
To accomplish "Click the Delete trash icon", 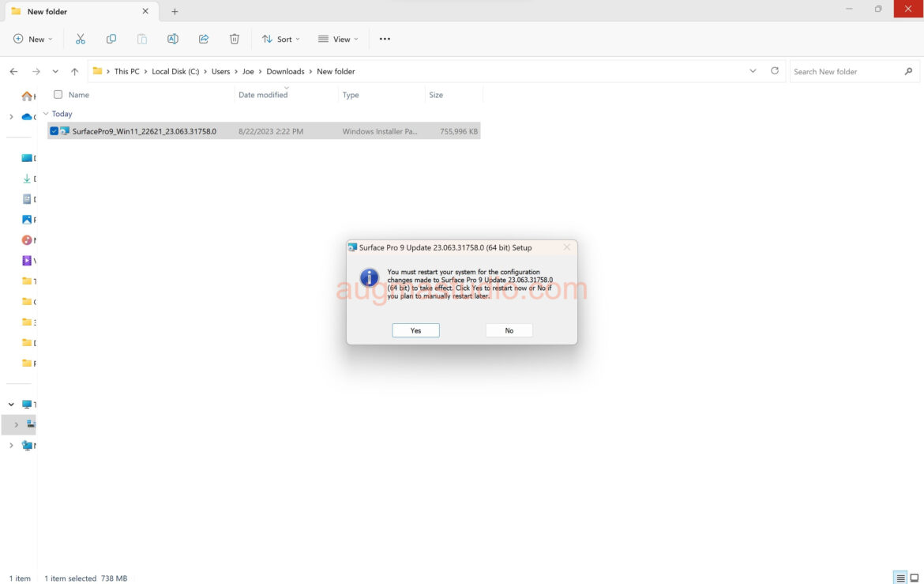I will pos(235,39).
